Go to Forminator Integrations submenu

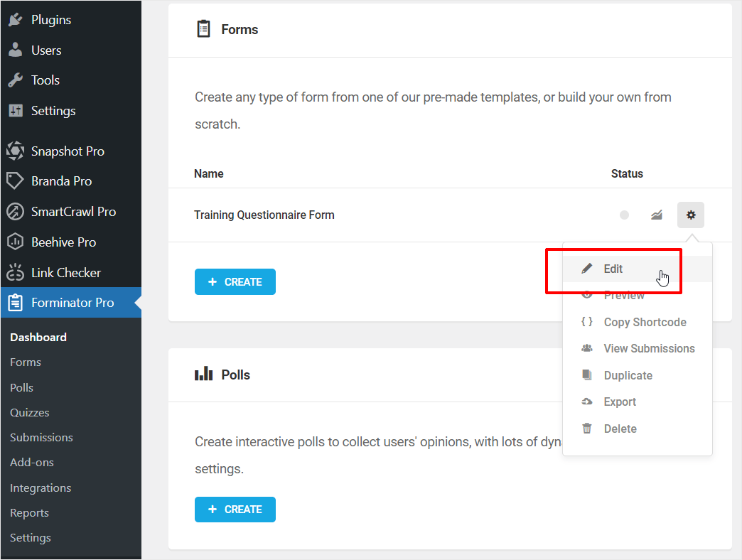pyautogui.click(x=41, y=488)
